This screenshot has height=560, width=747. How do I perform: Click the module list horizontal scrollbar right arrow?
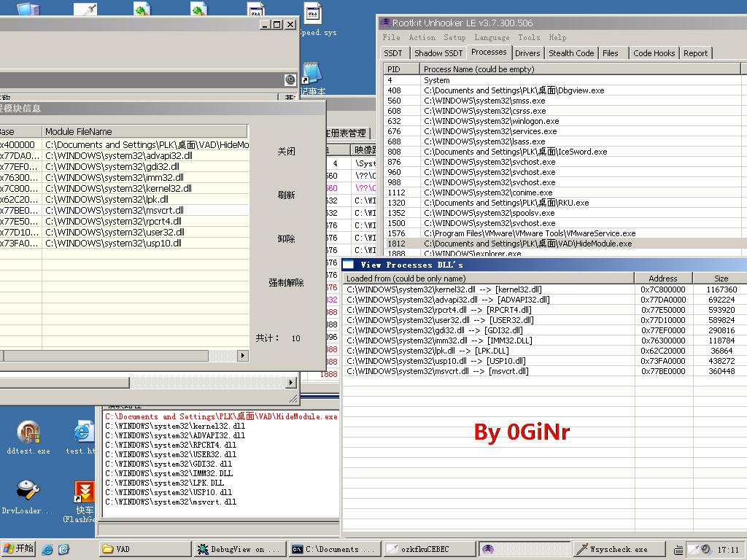pos(243,355)
